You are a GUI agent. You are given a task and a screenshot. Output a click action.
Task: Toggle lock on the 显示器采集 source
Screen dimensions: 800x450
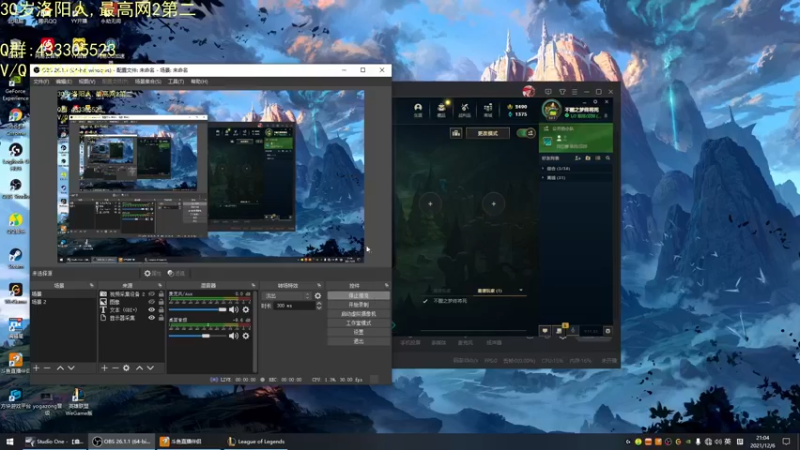point(161,318)
